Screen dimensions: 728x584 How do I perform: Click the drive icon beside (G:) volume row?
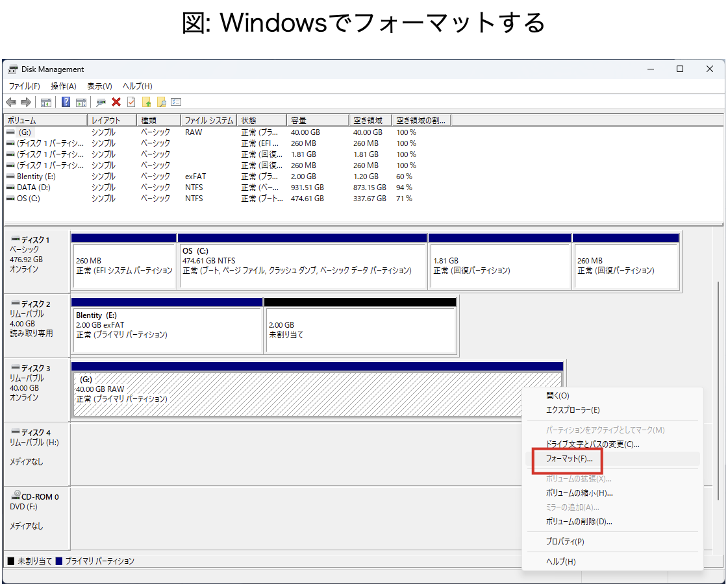coord(10,132)
